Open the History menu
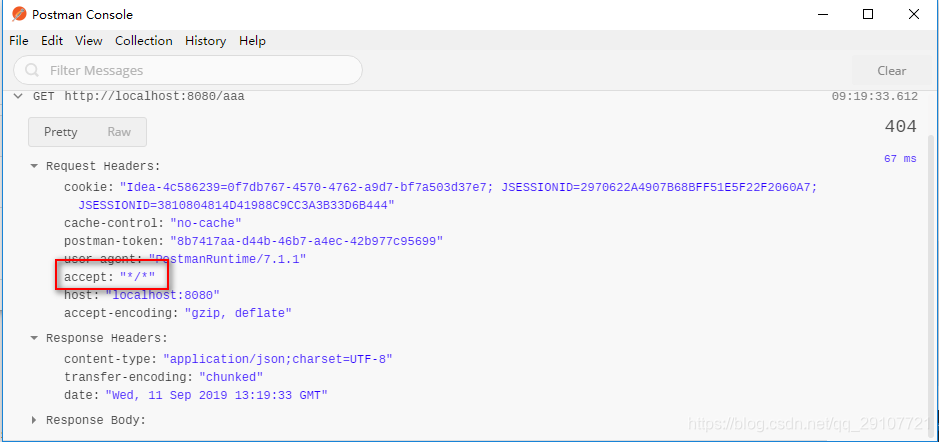 205,41
